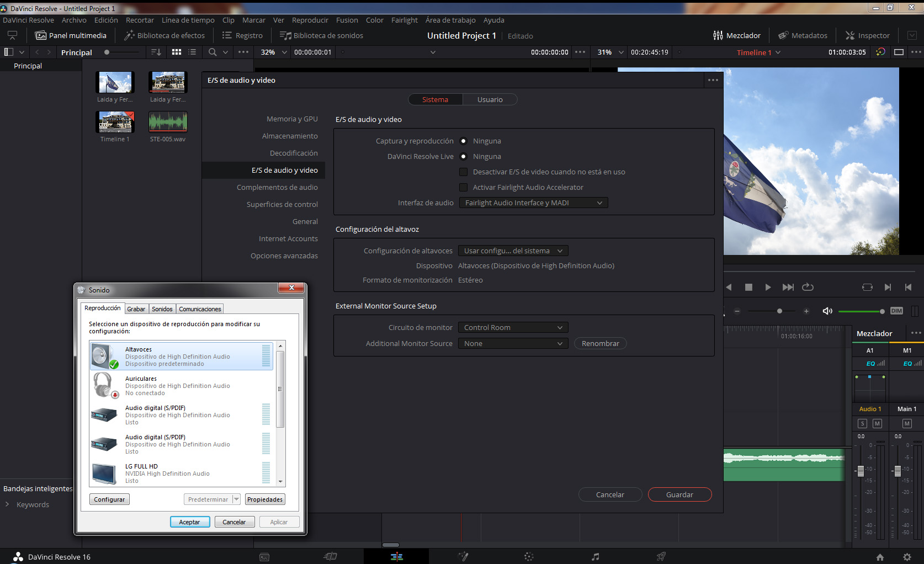Toggle the DIM monitoring button
The width and height of the screenshot is (924, 564).
pyautogui.click(x=896, y=311)
